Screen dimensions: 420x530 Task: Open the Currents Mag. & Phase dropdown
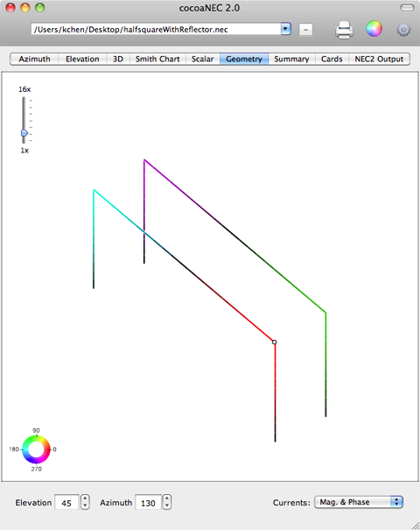pos(359,502)
